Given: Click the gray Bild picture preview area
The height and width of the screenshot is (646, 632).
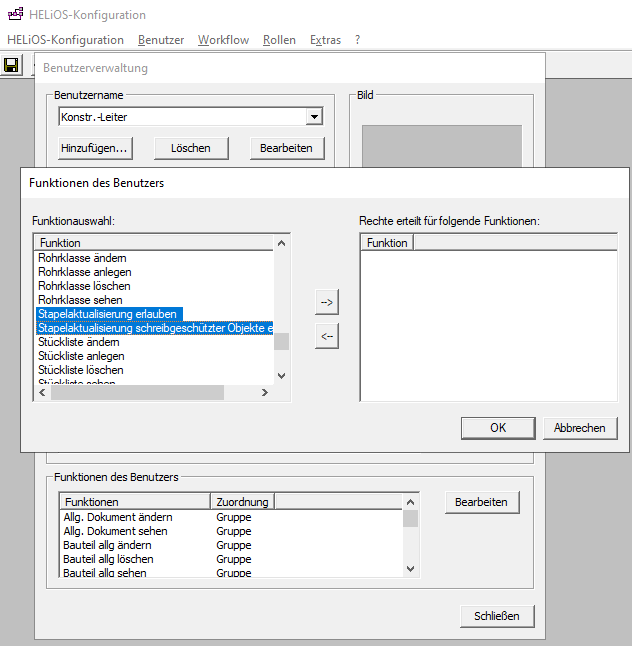Looking at the screenshot, I should point(442,146).
